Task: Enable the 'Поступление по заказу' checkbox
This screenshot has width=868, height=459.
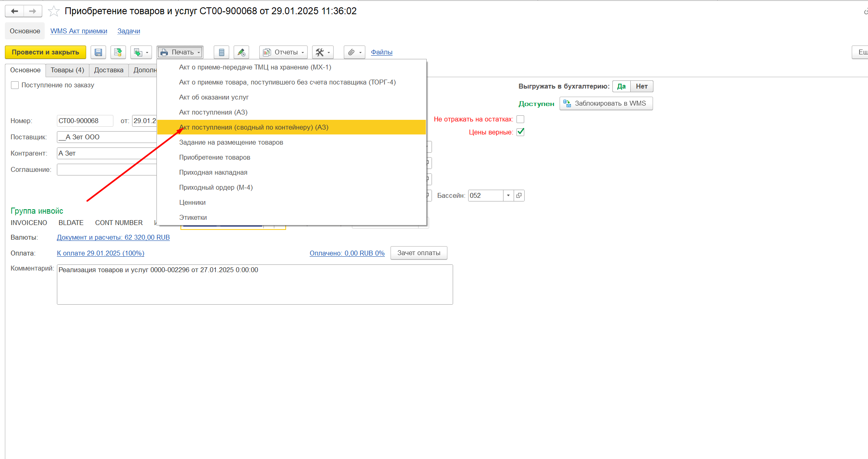Action: 15,85
